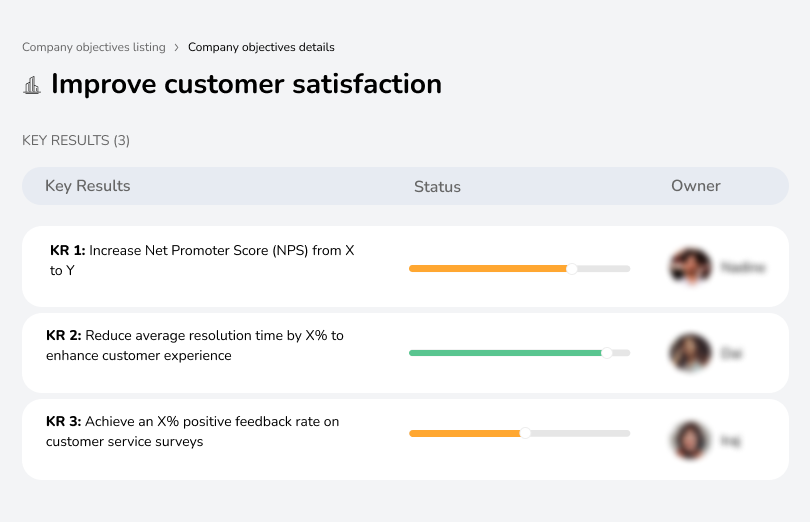810x522 pixels.
Task: Click the KR 1 owner avatar
Action: click(690, 267)
